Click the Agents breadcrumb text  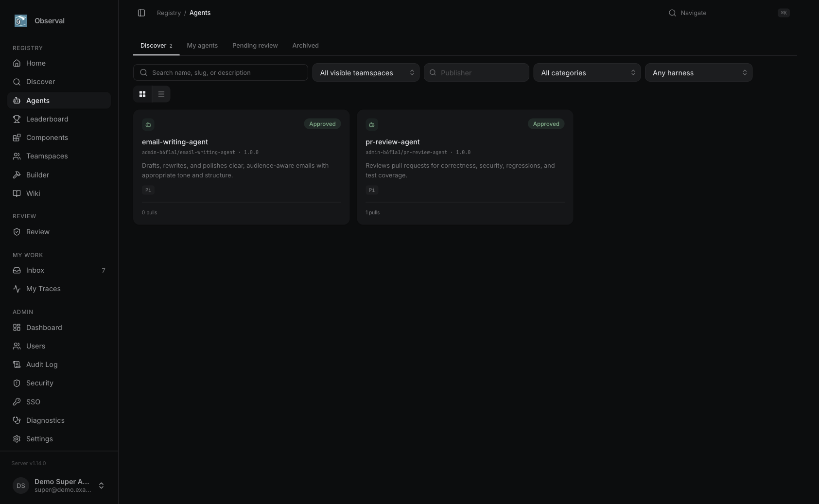[x=200, y=13]
